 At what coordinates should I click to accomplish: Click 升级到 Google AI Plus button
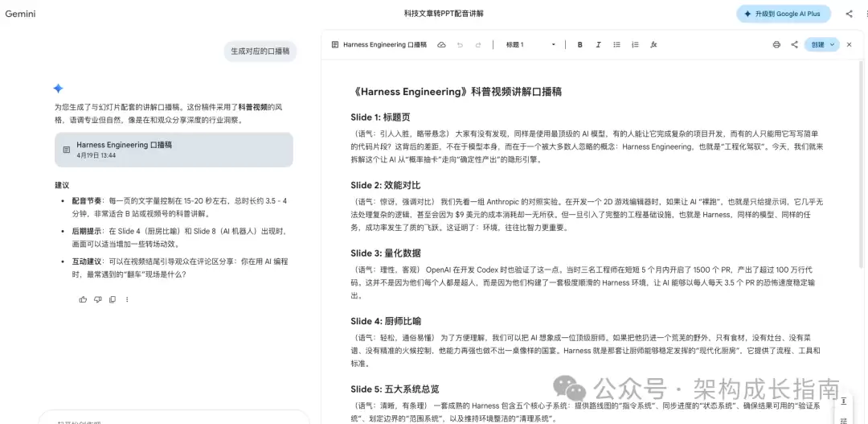click(x=784, y=14)
